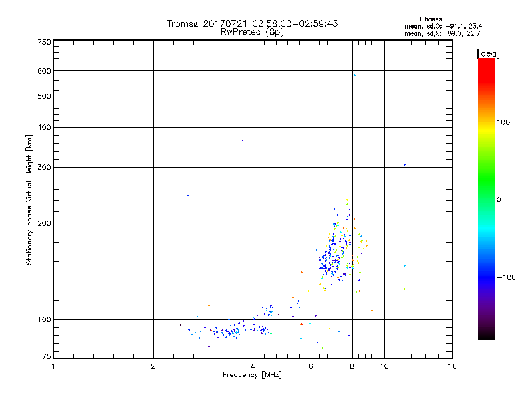This screenshot has height=399, width=532.
Task: Click the y-axis tick label '100'
Action: tap(44, 320)
